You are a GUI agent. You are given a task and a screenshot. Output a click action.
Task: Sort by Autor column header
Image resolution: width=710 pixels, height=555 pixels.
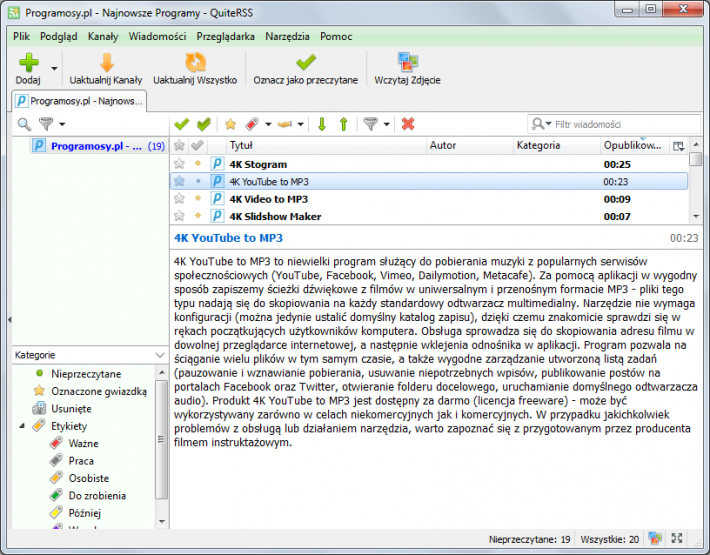click(x=470, y=145)
